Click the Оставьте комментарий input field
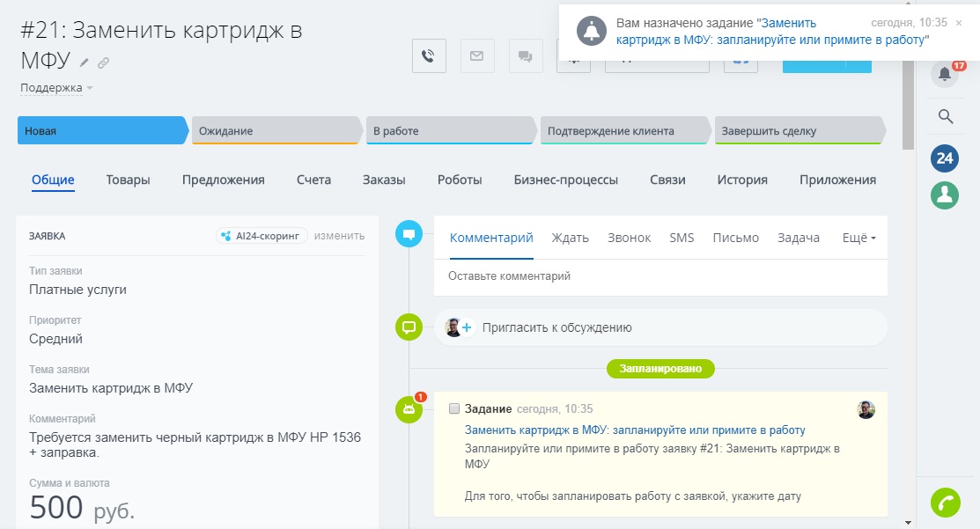 [x=660, y=276]
